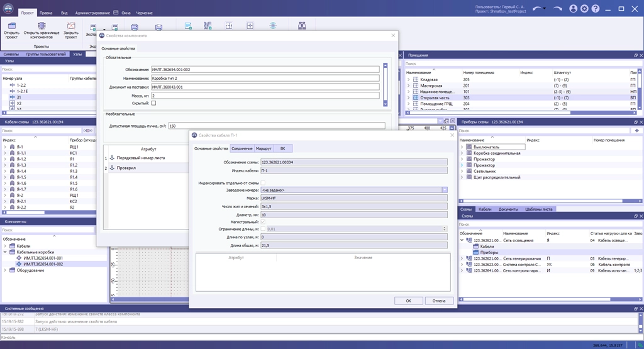Viewport: 644px width, 349px height.
Task: Switch to the Соединение tab
Action: 242,148
